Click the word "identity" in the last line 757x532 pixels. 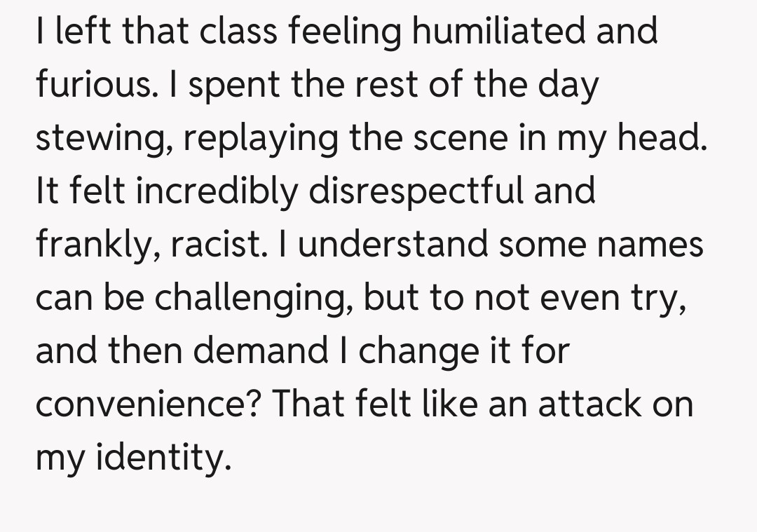[x=164, y=457]
